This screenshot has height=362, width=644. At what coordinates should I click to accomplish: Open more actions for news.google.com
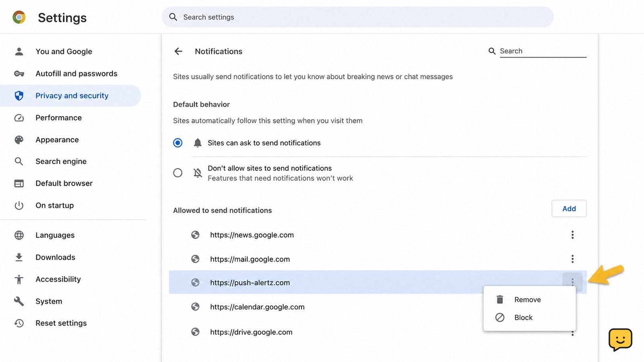572,235
